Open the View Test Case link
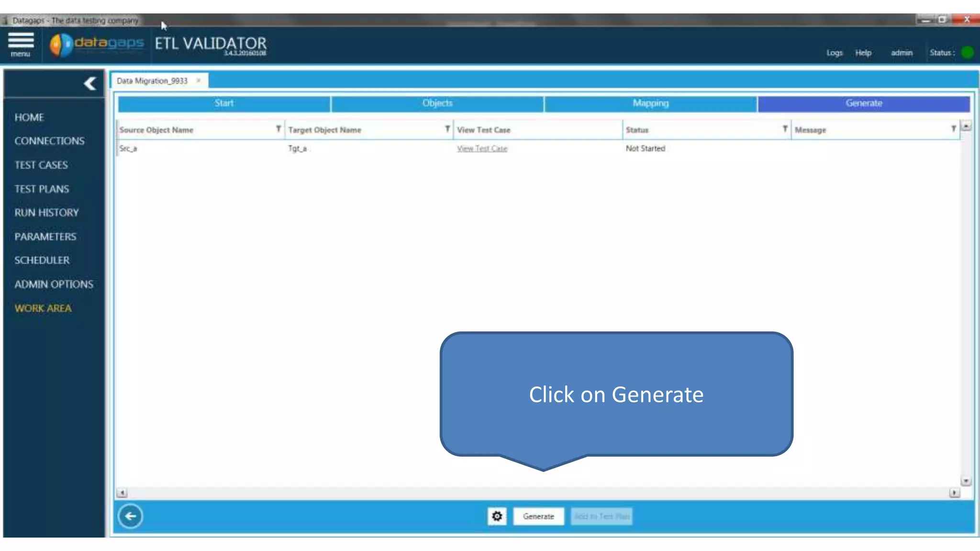 point(482,149)
